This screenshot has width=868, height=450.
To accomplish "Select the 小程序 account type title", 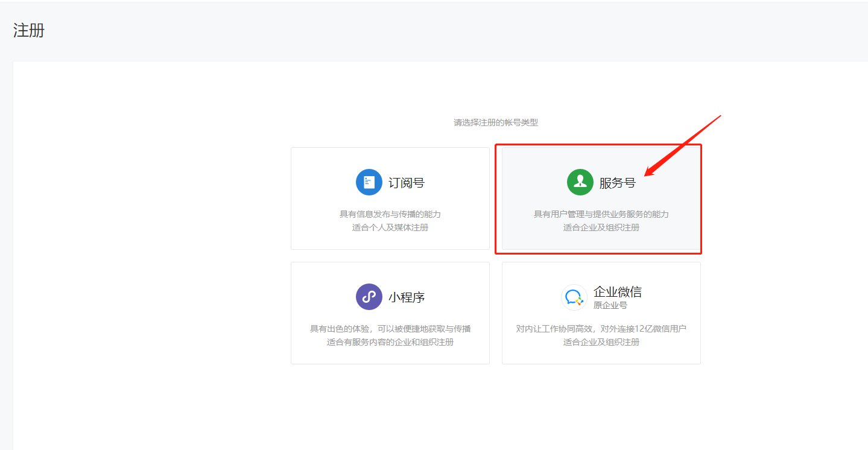I will 407,297.
